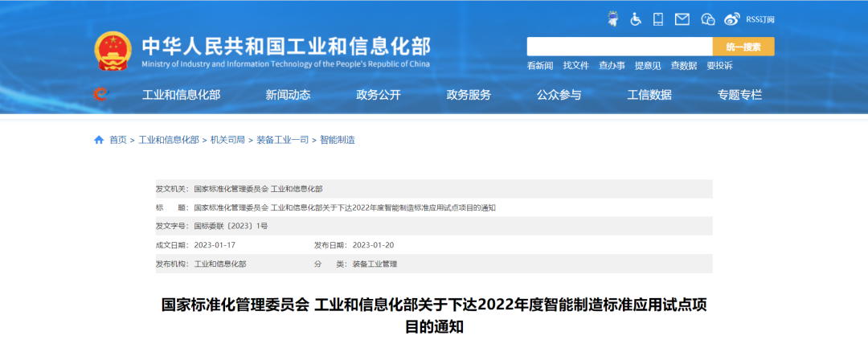Screen dimensions: 868x348
Task: Click 智能制造 in the breadcrumb
Action: 337,140
